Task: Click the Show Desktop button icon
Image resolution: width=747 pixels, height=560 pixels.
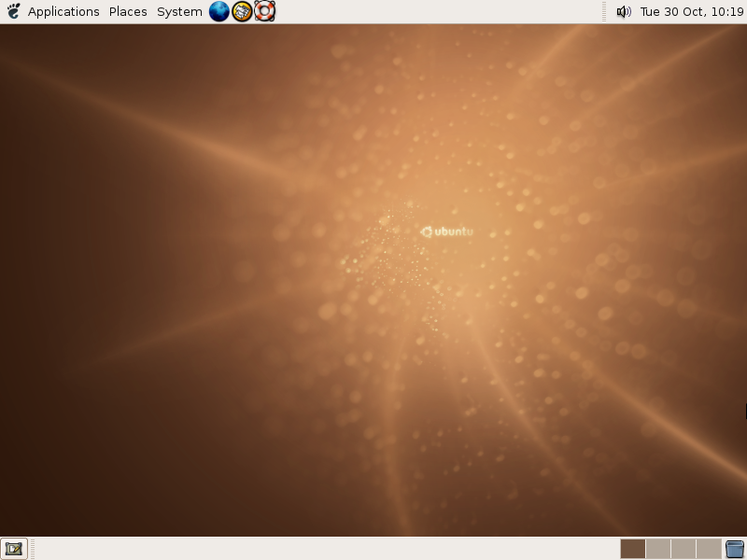Action: 13,549
